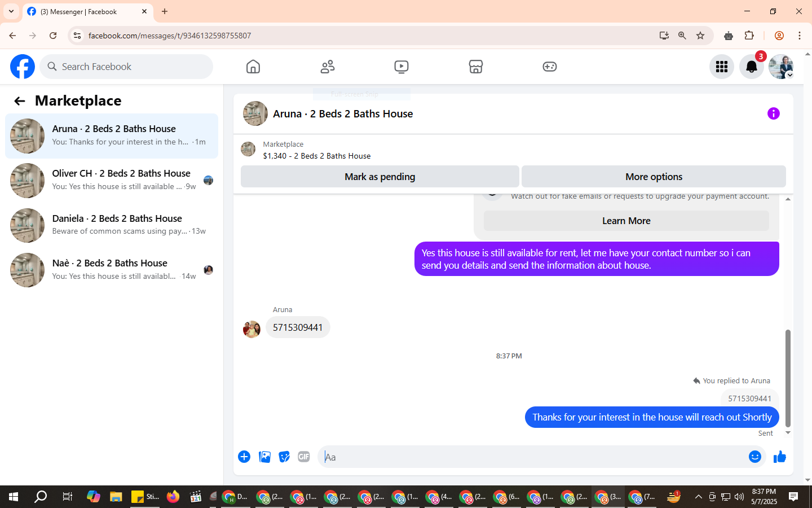
Task: Open the account profile picture menu
Action: (782, 67)
